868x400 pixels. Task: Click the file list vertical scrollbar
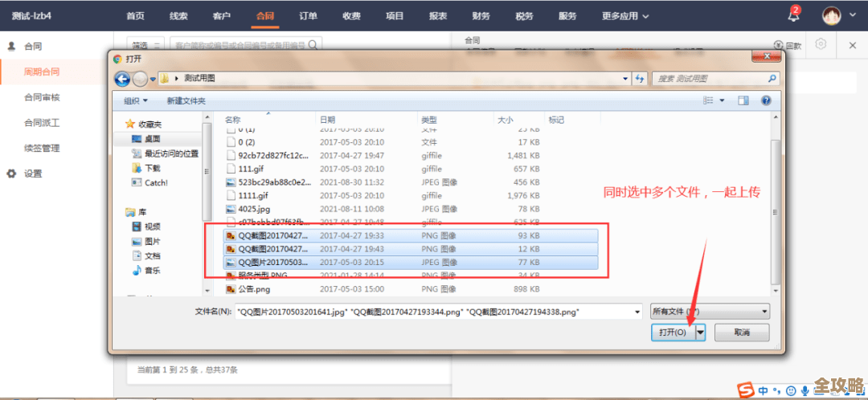coord(776,210)
